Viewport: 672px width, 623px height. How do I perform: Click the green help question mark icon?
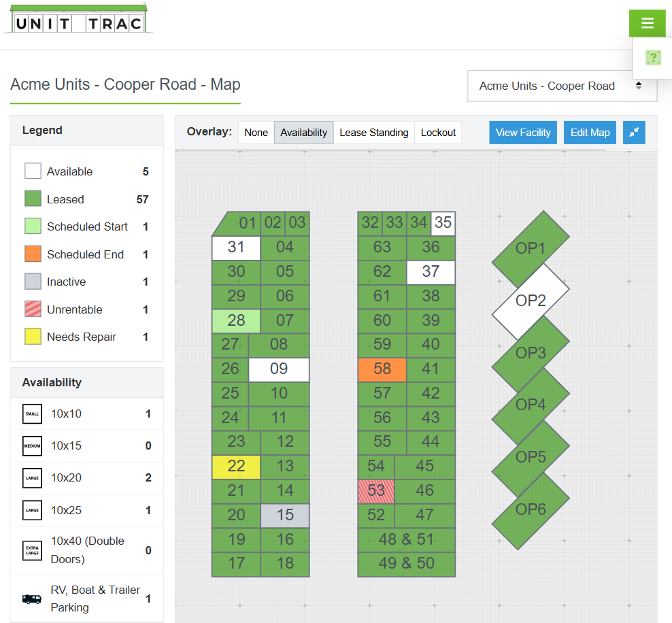(653, 58)
